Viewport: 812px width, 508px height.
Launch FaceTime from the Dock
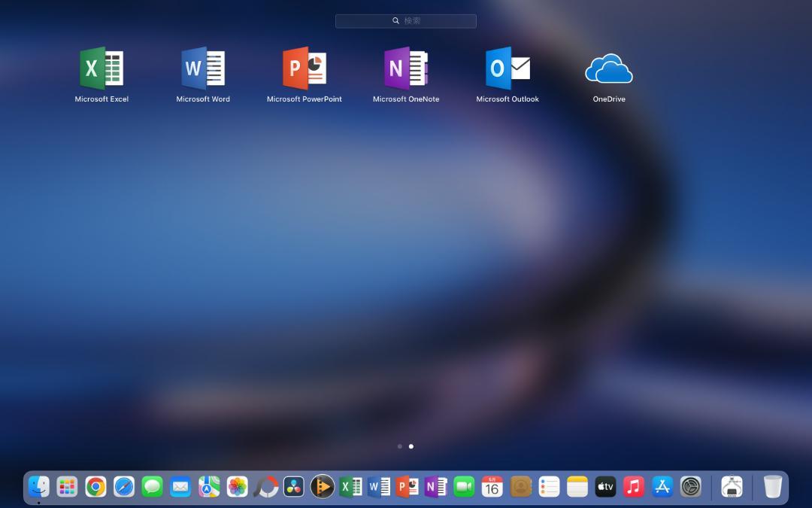[464, 487]
